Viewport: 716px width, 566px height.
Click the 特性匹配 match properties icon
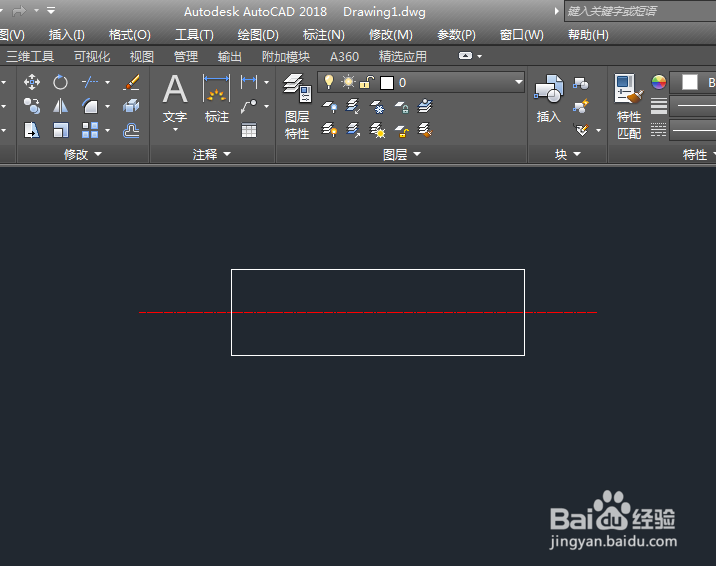[629, 106]
